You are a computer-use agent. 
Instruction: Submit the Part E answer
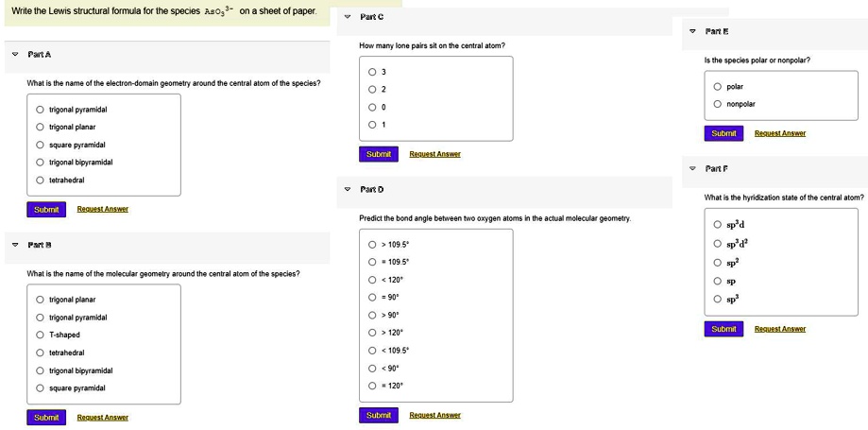[723, 133]
